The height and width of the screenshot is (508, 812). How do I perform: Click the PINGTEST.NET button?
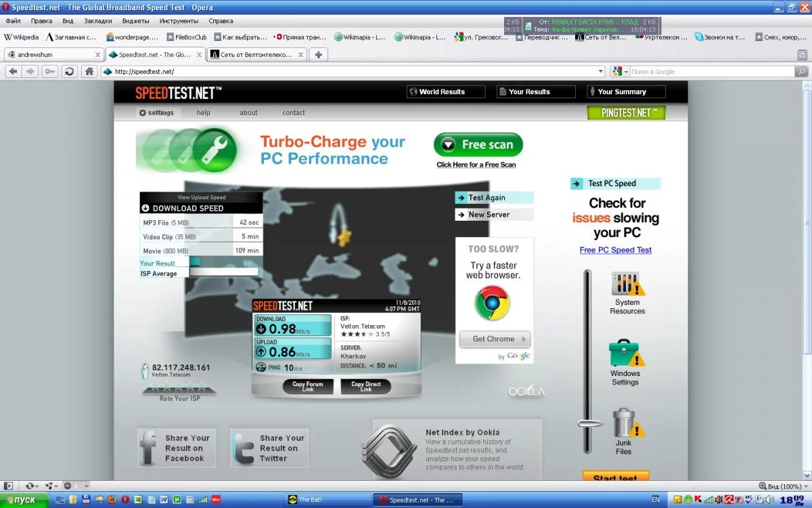click(627, 113)
